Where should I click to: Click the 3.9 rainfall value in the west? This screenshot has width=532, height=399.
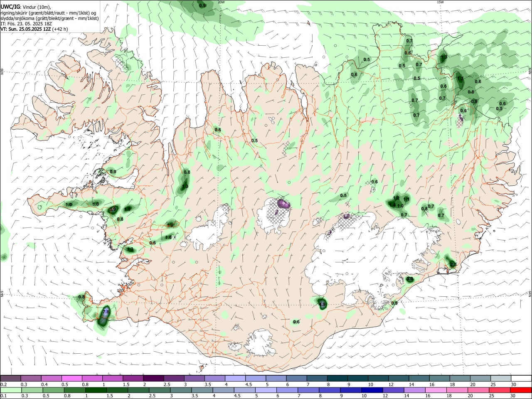(x=113, y=209)
